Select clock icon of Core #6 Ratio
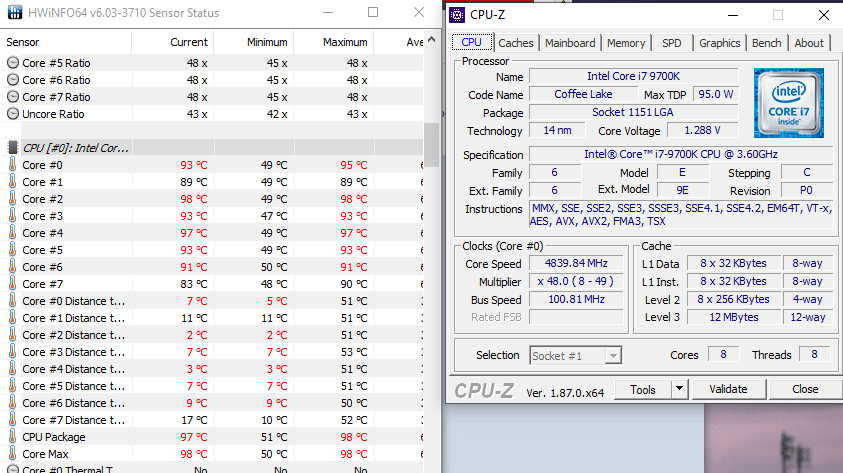843x473 pixels. pyautogui.click(x=13, y=80)
